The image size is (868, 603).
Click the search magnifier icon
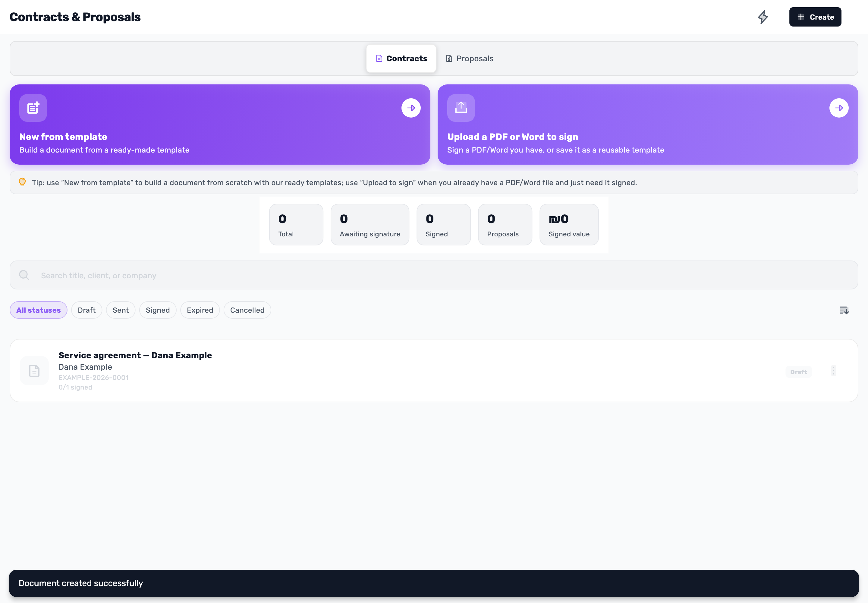tap(24, 275)
